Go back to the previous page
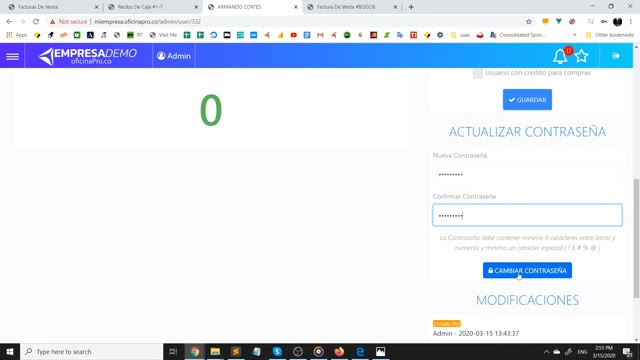The image size is (640, 360). click(9, 22)
